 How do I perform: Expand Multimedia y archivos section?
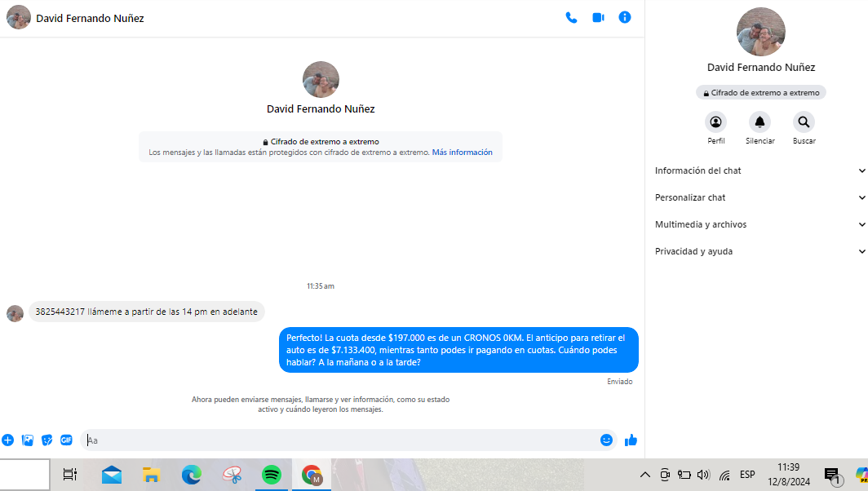coord(759,224)
